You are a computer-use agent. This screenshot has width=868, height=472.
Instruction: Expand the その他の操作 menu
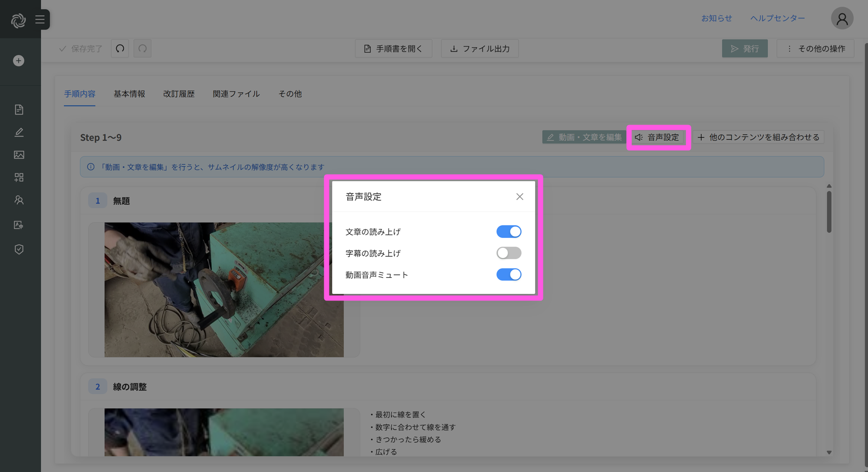[x=815, y=49]
